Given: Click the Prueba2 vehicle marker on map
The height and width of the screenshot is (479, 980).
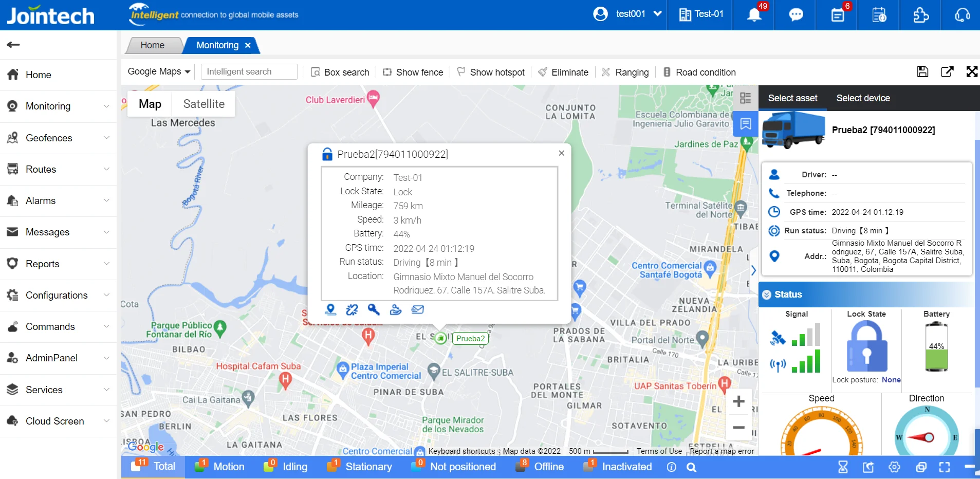Looking at the screenshot, I should point(440,338).
